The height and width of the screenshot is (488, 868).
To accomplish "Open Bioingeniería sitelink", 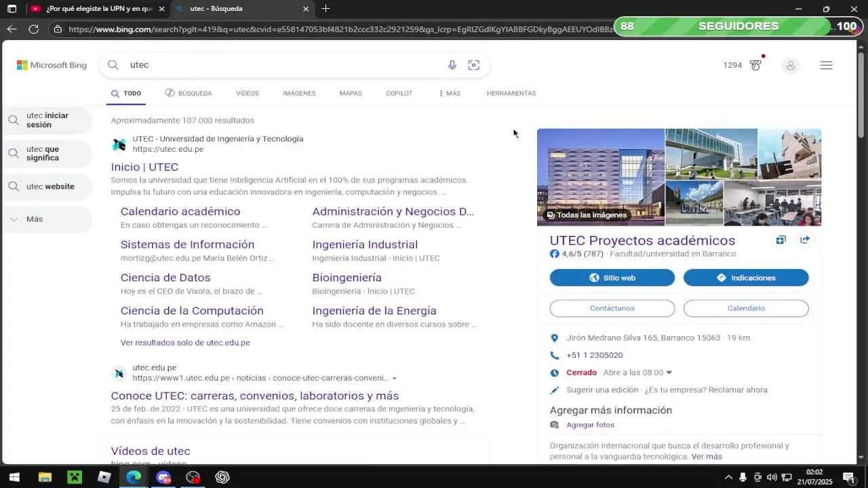I will pyautogui.click(x=347, y=278).
